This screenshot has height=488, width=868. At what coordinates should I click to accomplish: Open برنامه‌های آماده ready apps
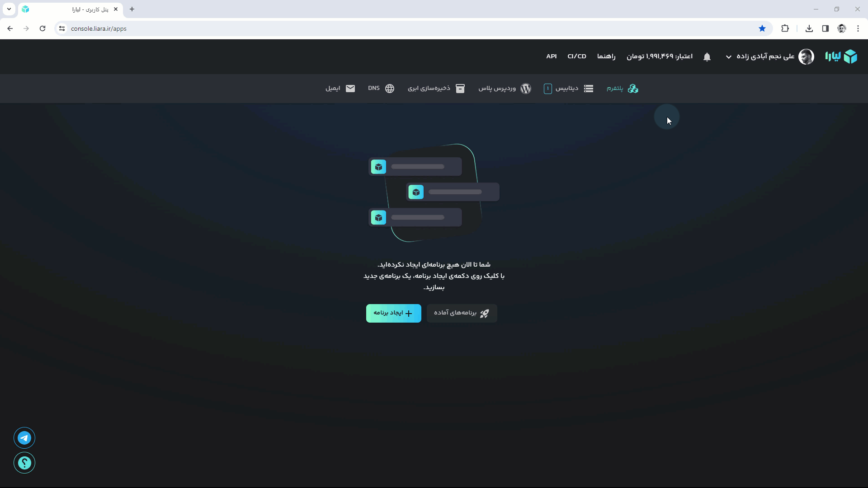click(462, 313)
